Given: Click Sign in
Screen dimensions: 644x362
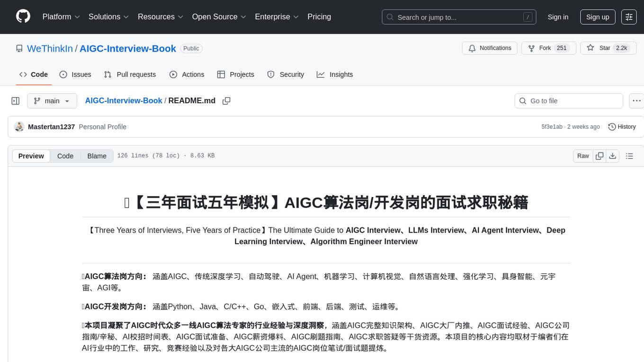Looking at the screenshot, I should click(558, 17).
